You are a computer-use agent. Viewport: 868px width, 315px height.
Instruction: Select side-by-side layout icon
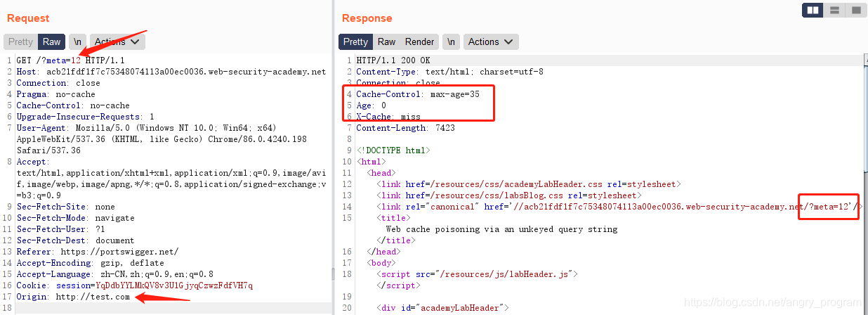coord(813,10)
